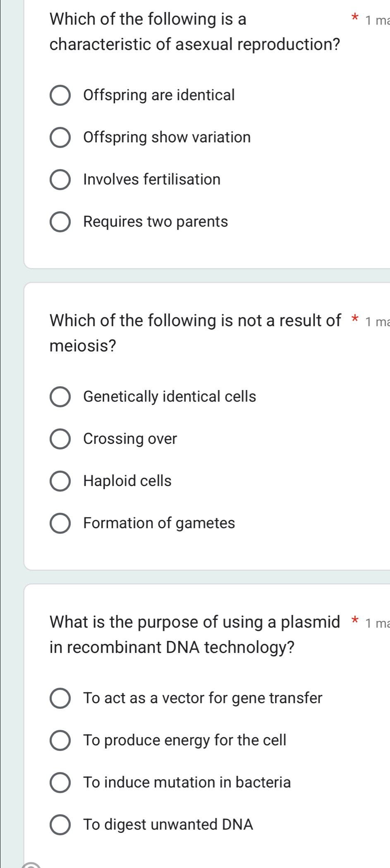
Task: Select the "Haploid cells" option
Action: point(60,481)
